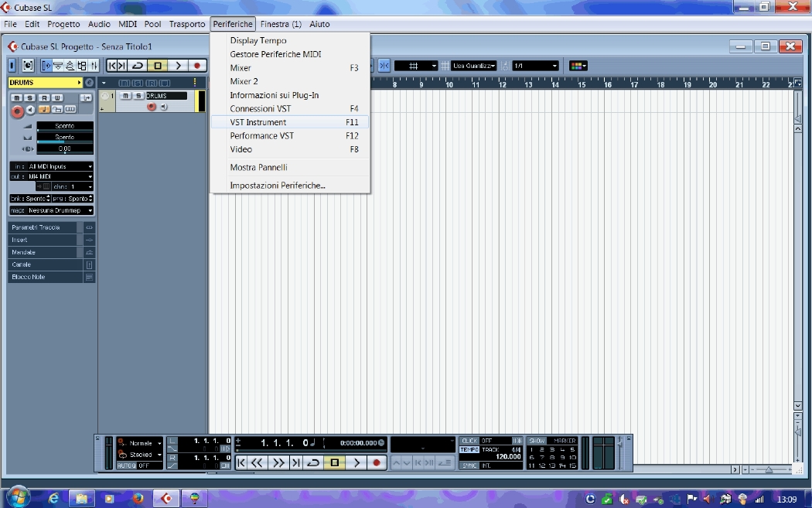Image resolution: width=812 pixels, height=508 pixels.
Task: Open Gestore Periferiche MIDI
Action: (290, 54)
